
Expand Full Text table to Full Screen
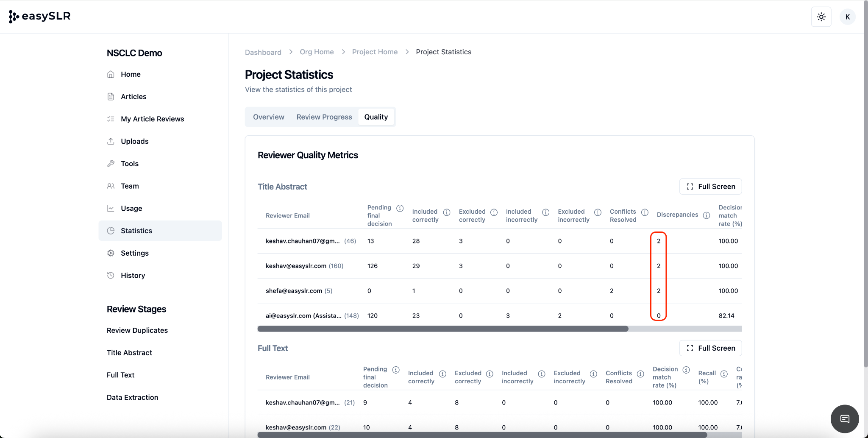click(710, 348)
